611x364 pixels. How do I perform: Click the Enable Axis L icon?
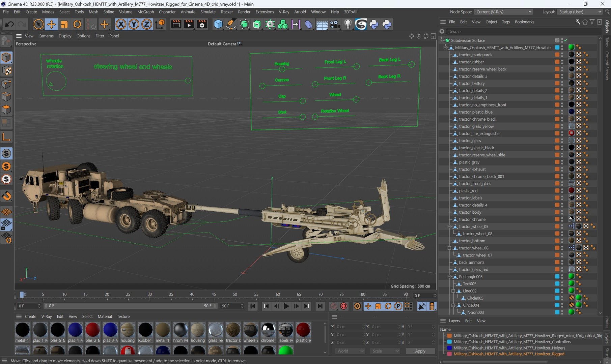tap(6, 137)
